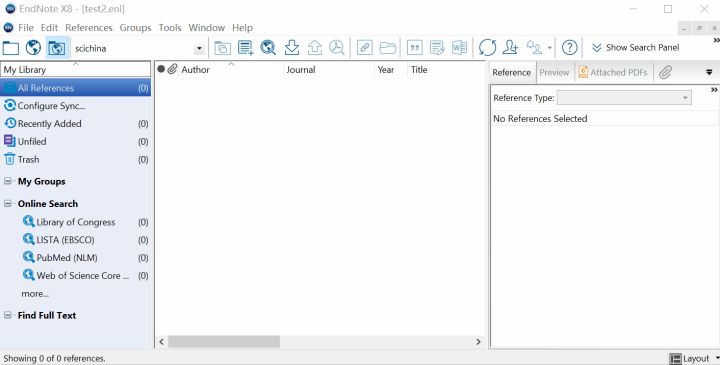Open the References menu
Screen dimensions: 720x365
tap(89, 28)
